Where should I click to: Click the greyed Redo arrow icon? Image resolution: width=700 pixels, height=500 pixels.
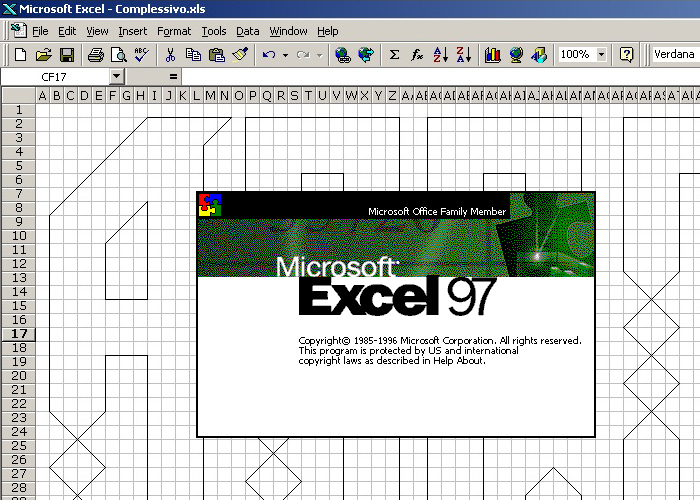tap(303, 55)
